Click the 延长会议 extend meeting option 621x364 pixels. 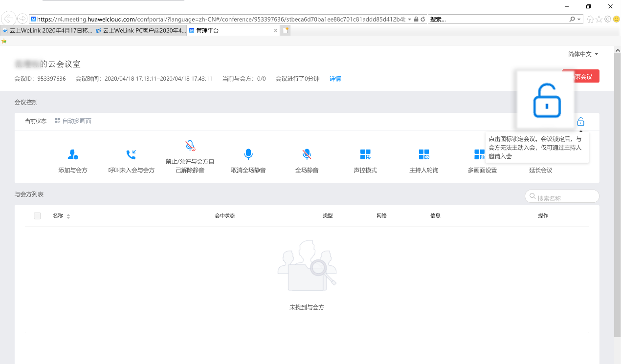point(540,170)
